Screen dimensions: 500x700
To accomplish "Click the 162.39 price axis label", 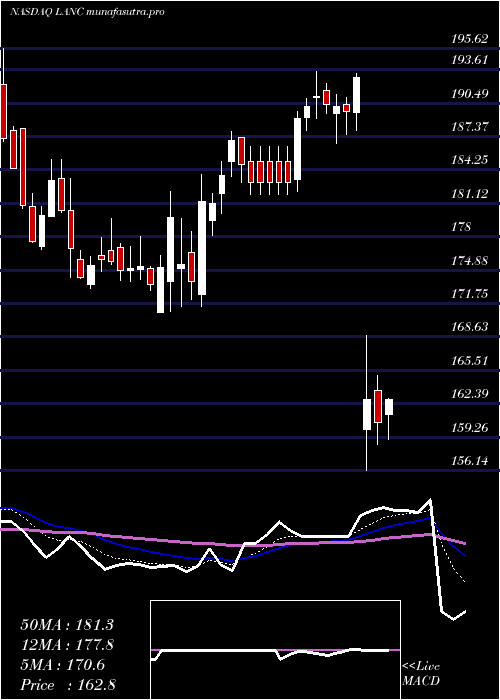I will 469,394.
